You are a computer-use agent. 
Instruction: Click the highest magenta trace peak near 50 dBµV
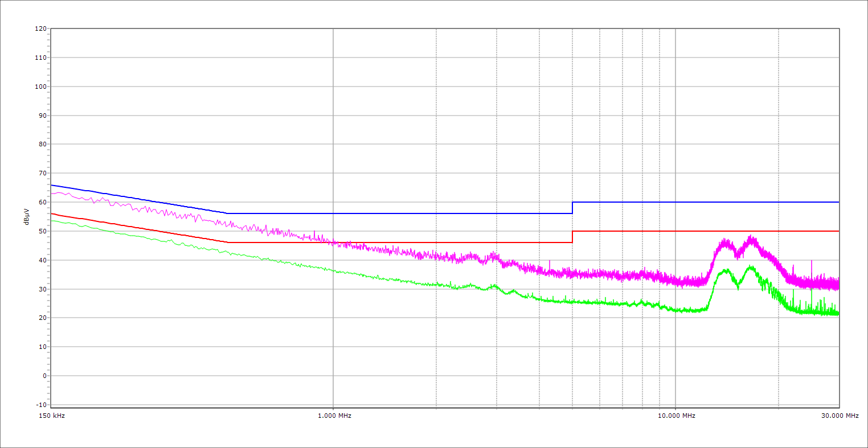tap(751, 236)
